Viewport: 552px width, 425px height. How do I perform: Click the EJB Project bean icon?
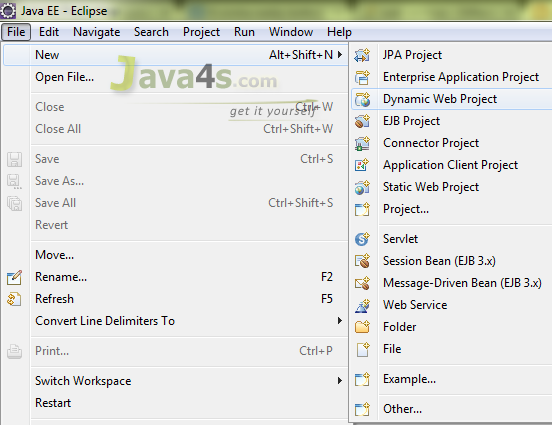(362, 121)
